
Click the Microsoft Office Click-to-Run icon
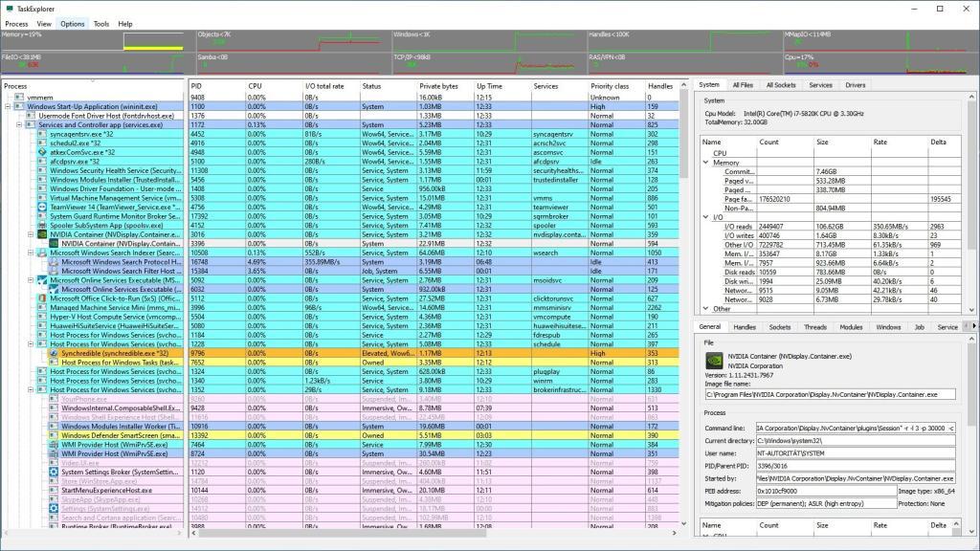[42, 298]
